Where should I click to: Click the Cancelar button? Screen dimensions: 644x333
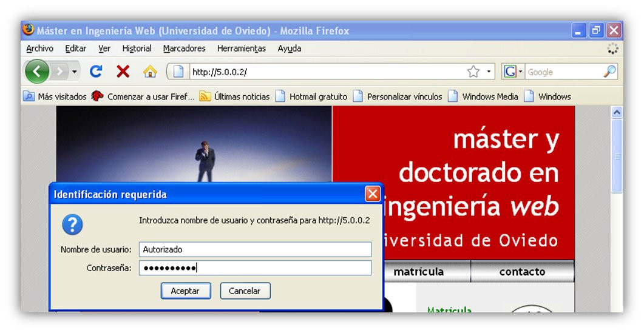click(245, 291)
